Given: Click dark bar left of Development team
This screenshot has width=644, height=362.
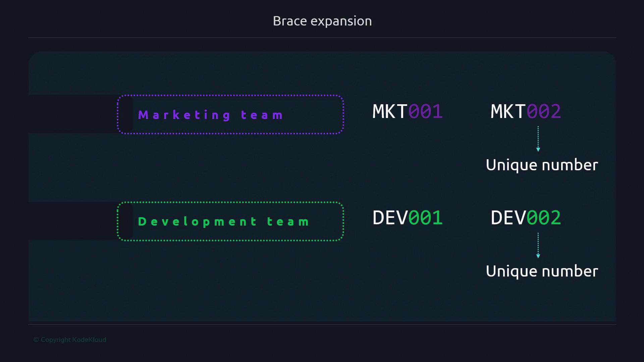Looking at the screenshot, I should [72, 221].
